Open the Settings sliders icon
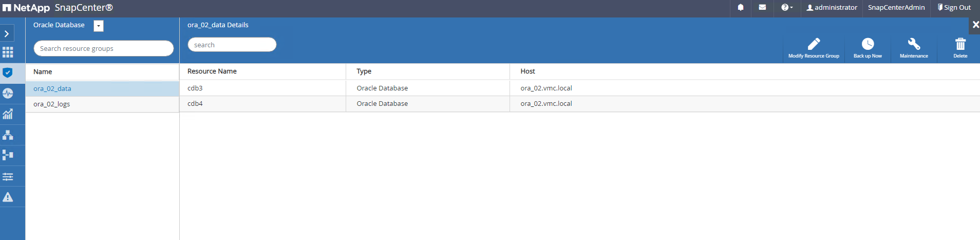The width and height of the screenshot is (980, 240). click(x=8, y=176)
